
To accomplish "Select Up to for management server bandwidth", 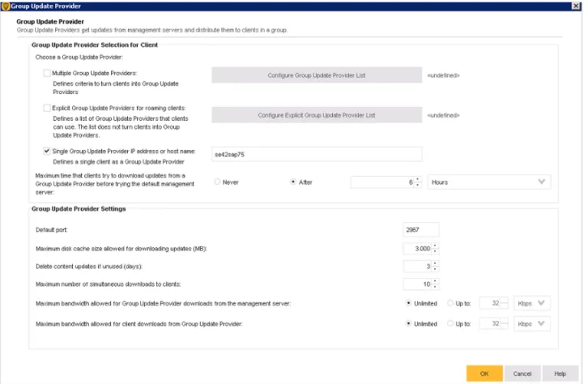I will click(450, 303).
